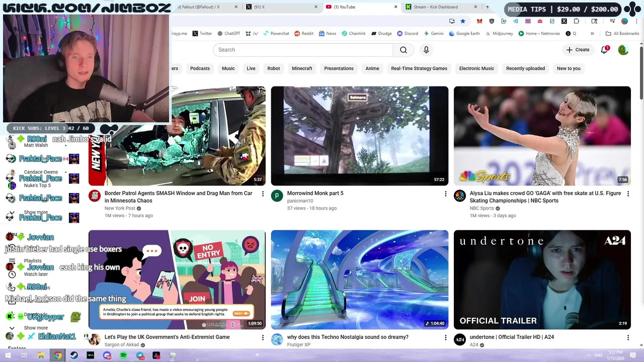The image size is (644, 362).
Task: Open Morrowind Monk part 5 title
Action: (315, 193)
